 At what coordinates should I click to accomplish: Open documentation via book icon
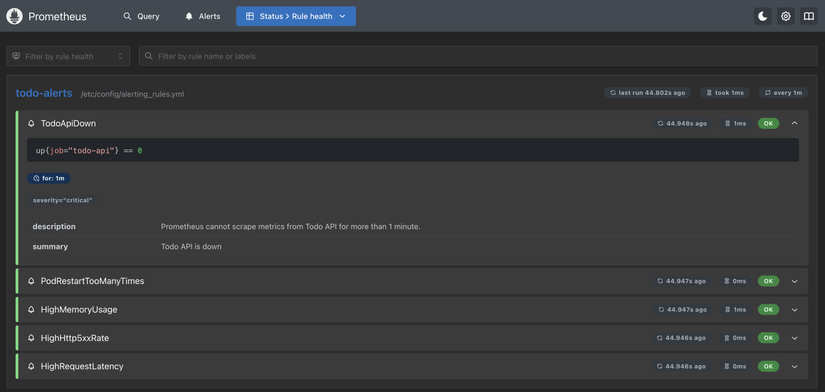click(x=809, y=16)
